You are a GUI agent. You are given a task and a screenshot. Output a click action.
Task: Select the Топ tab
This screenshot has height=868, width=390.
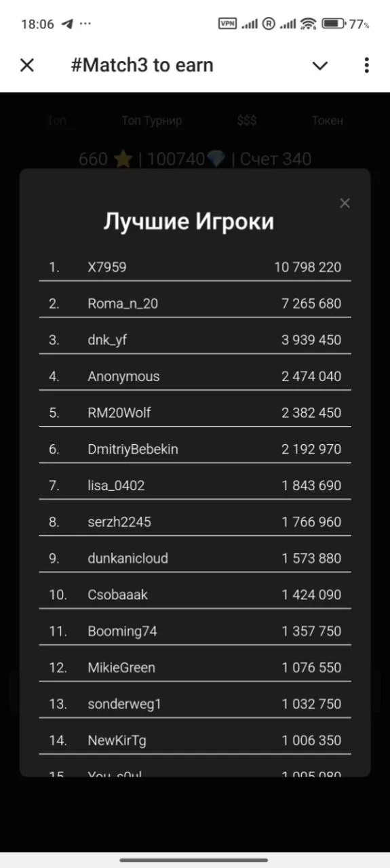pos(57,121)
